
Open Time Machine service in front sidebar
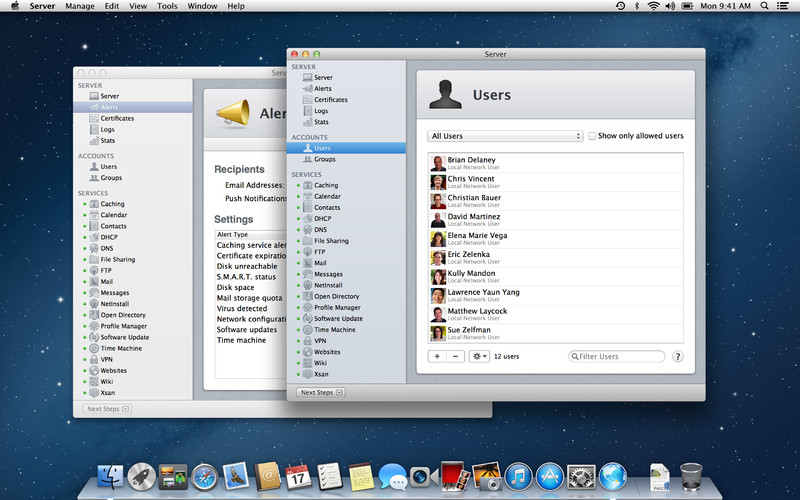pyautogui.click(x=333, y=329)
